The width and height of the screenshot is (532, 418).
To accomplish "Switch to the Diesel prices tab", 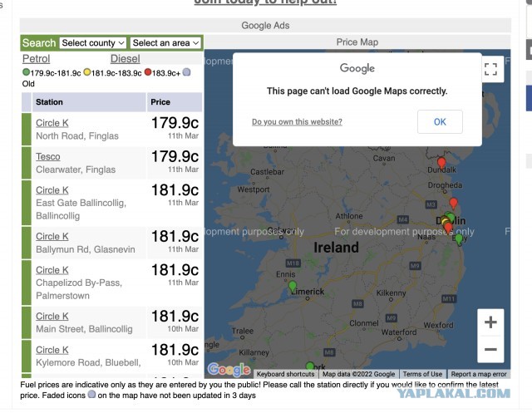I will tap(126, 59).
